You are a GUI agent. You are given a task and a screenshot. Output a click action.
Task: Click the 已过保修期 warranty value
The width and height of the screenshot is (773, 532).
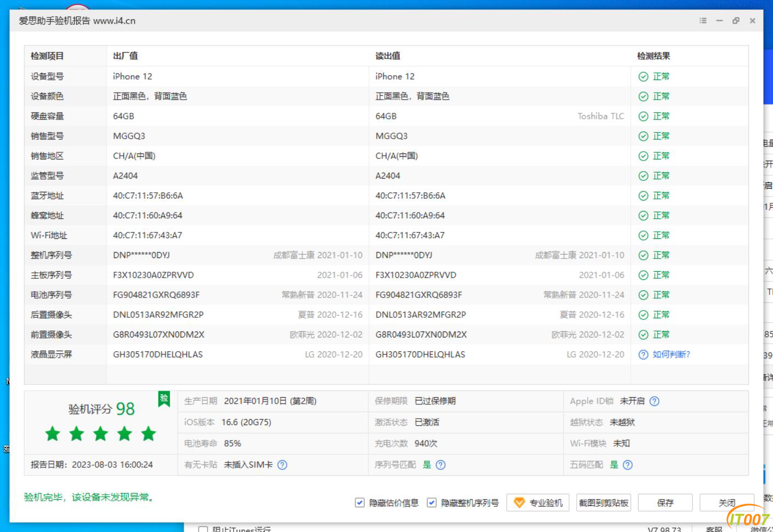pyautogui.click(x=435, y=401)
